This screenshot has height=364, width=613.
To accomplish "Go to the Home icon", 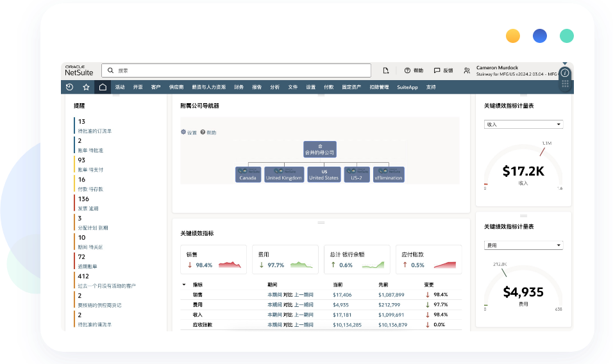I will coord(102,87).
